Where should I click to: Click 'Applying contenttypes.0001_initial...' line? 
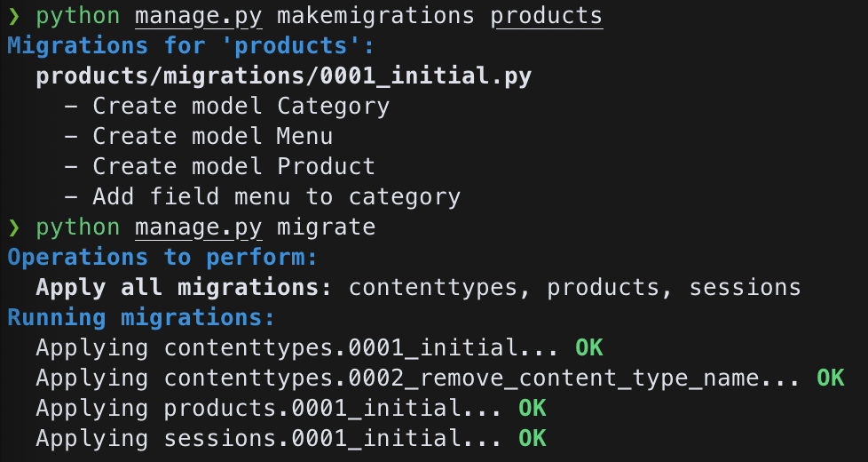pos(298,348)
